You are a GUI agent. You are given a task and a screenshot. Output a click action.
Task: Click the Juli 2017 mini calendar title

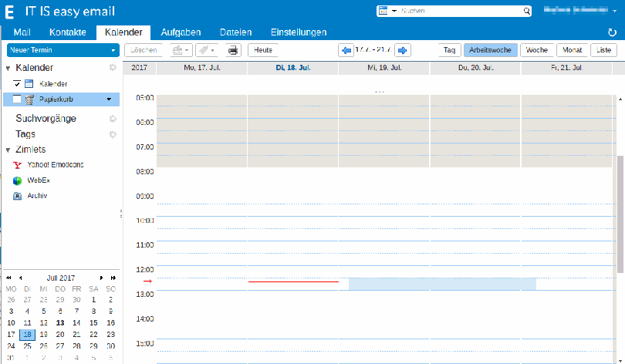(x=61, y=278)
